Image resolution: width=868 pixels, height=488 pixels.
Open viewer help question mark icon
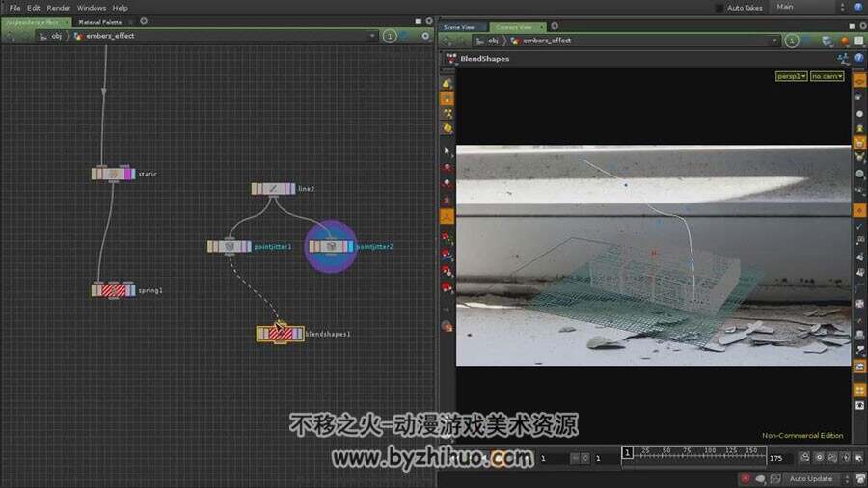coord(858,58)
